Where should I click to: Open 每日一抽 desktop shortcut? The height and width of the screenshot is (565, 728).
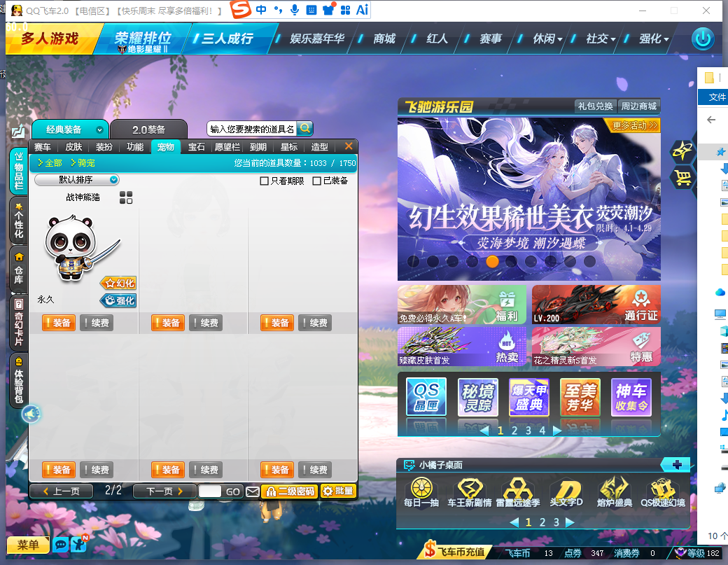coord(421,493)
